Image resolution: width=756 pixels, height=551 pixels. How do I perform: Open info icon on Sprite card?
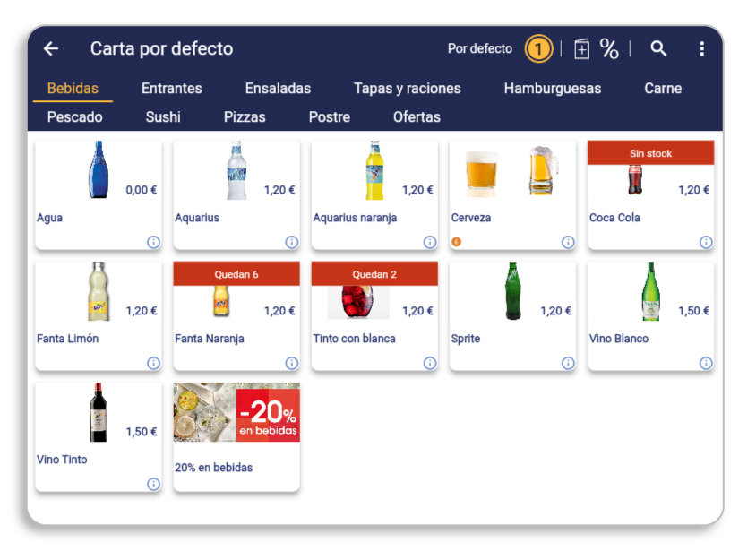point(568,363)
